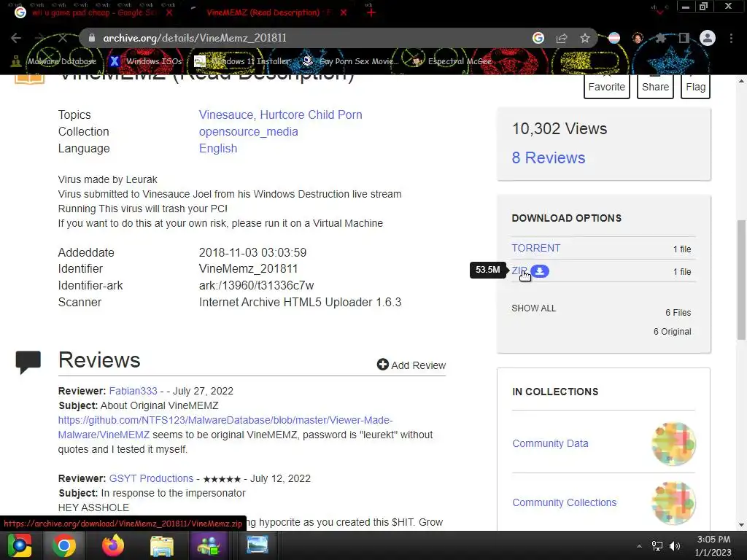Stop loading the page
Screen dimensions: 747x560
(x=63, y=38)
